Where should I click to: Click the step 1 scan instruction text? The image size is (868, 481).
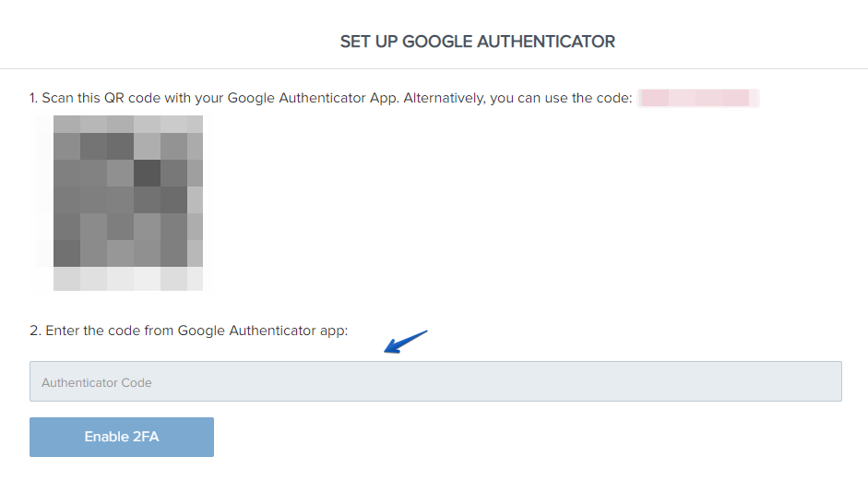point(330,98)
